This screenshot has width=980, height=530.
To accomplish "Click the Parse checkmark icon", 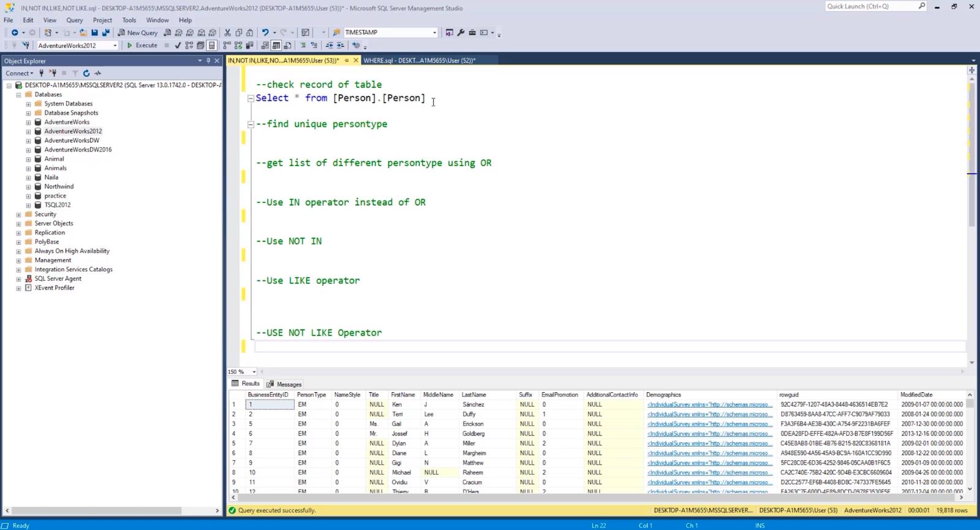I will pyautogui.click(x=178, y=45).
